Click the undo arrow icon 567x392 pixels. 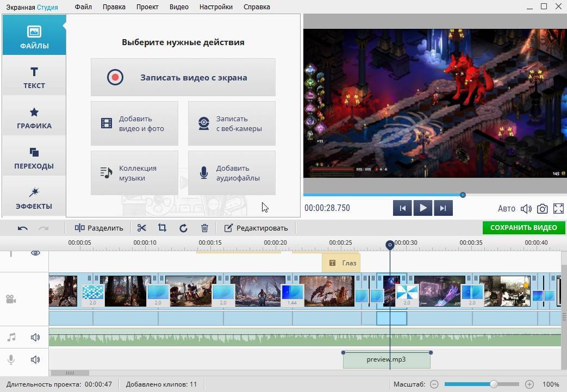(23, 228)
